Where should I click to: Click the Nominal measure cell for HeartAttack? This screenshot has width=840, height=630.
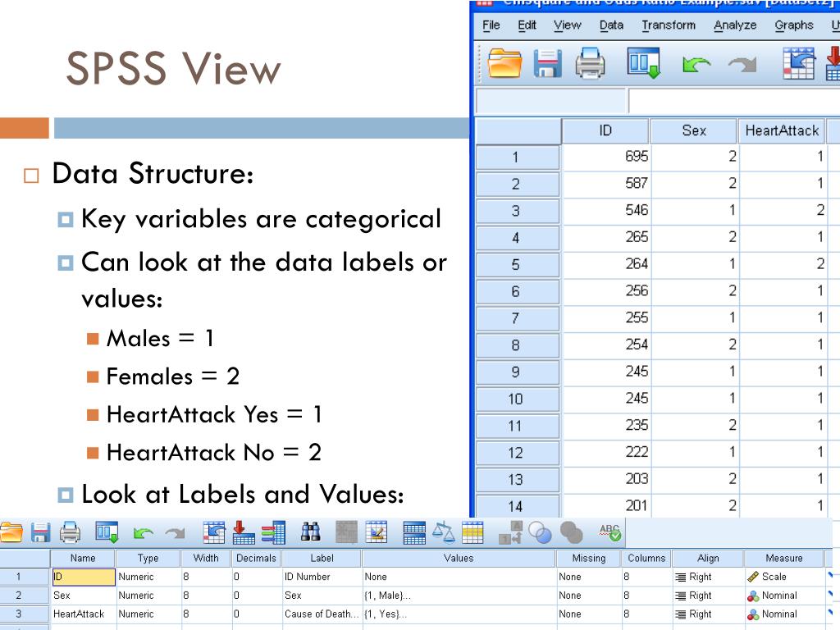(x=783, y=614)
